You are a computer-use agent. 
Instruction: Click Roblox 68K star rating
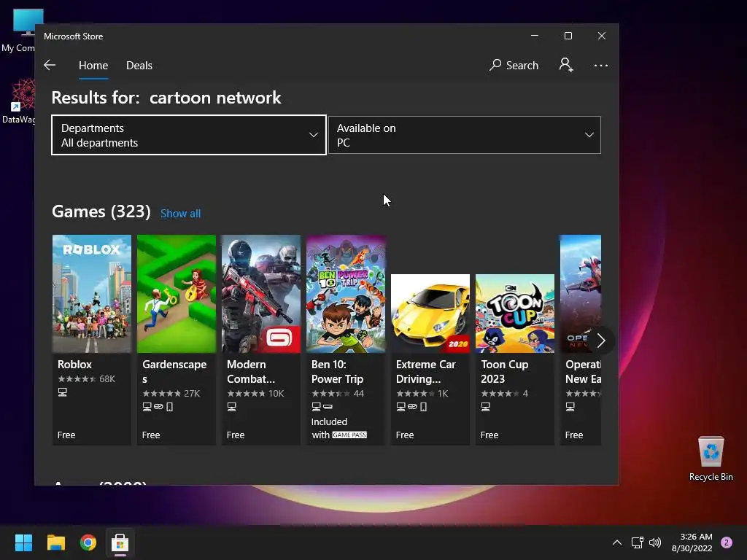pos(86,379)
